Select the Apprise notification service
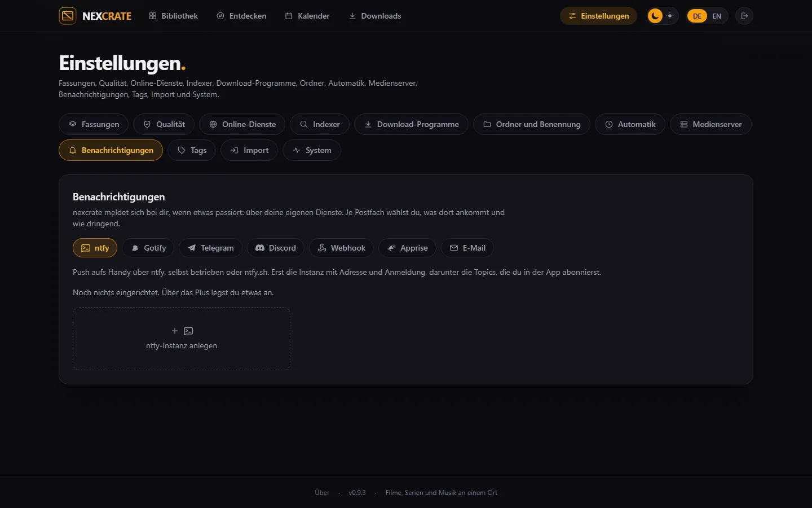Viewport: 812px width, 508px height. tap(407, 248)
